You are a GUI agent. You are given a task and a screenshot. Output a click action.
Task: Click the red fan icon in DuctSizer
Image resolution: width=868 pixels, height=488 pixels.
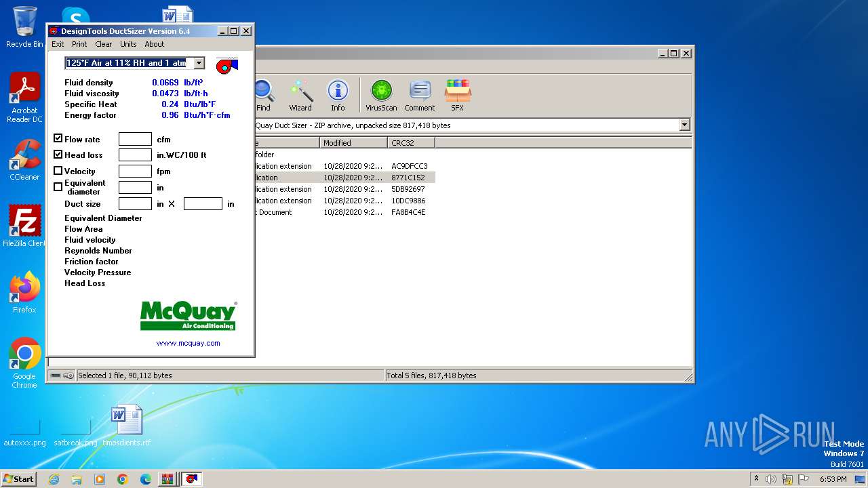pyautogui.click(x=227, y=65)
